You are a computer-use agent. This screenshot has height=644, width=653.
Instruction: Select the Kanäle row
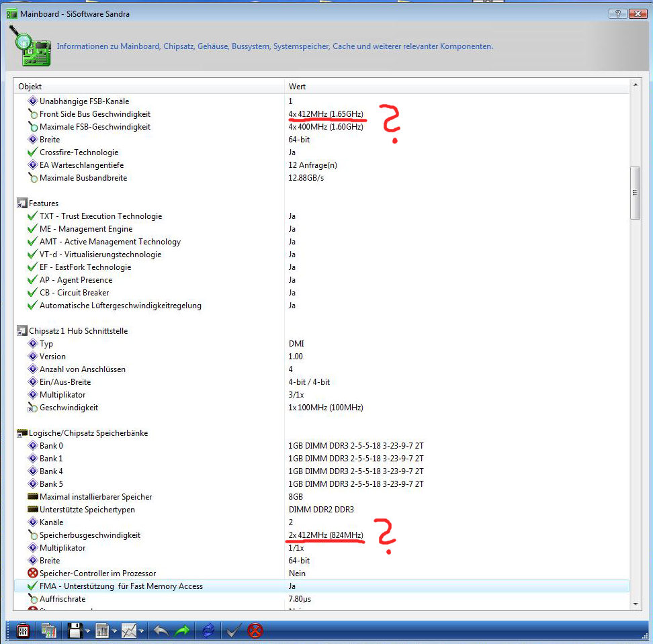(x=322, y=522)
